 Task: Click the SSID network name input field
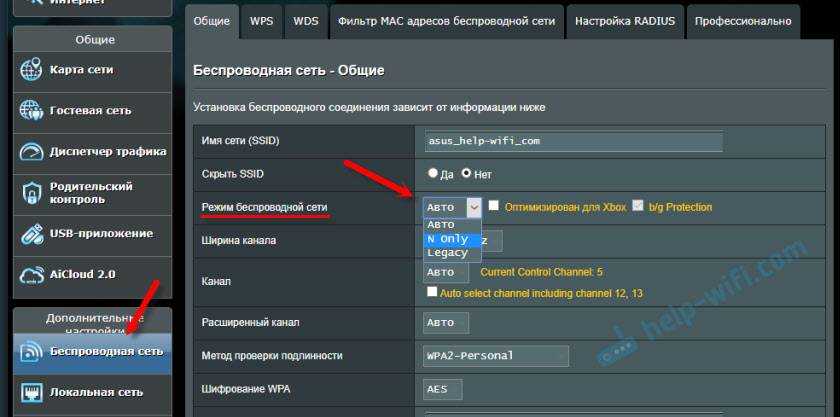[573, 141]
